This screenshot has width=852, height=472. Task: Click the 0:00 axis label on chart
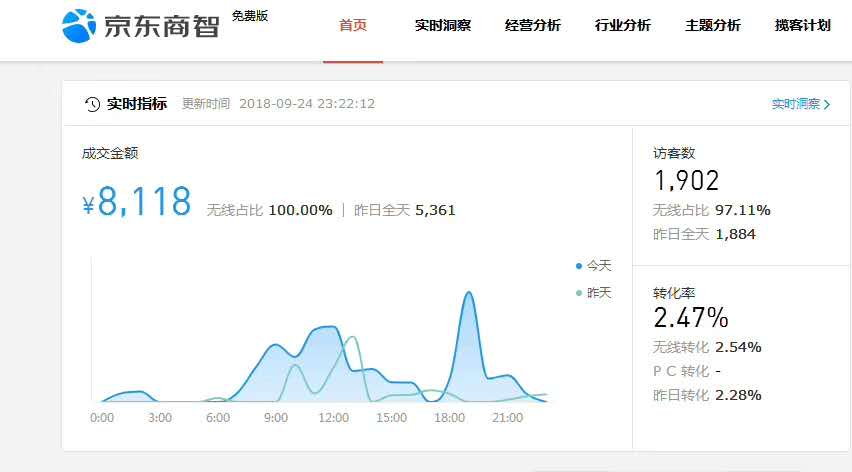coord(102,418)
